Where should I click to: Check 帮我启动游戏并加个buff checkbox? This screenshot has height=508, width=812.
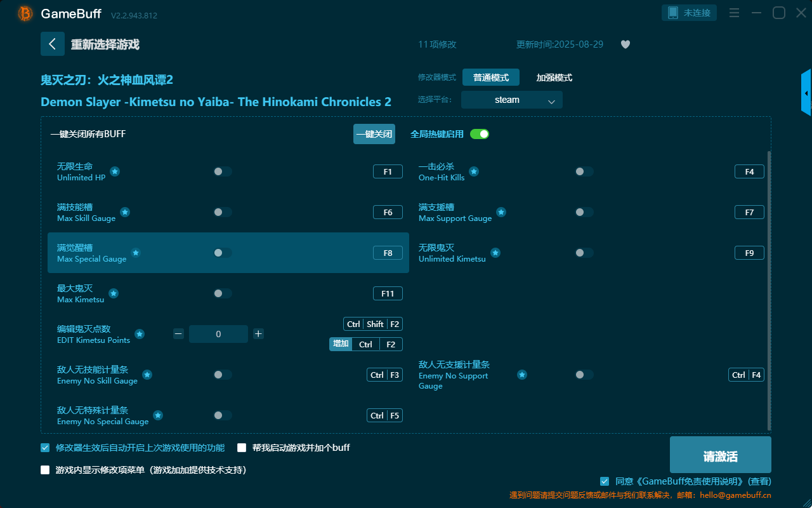click(x=242, y=448)
